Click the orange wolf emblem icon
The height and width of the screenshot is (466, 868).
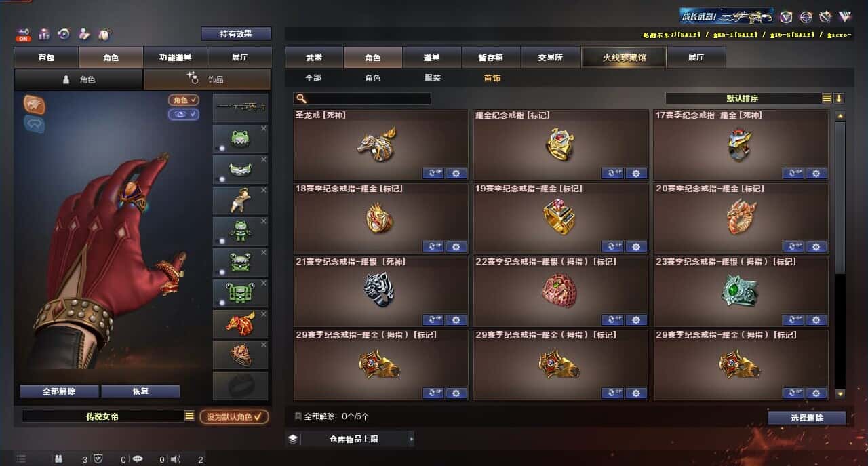pos(34,103)
